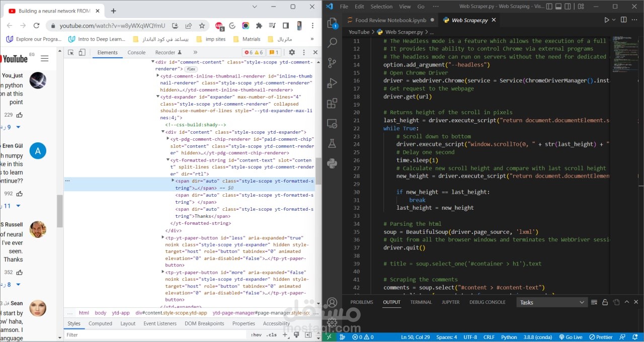Like the comment with 229 likes
The image size is (644, 342).
(x=19, y=115)
